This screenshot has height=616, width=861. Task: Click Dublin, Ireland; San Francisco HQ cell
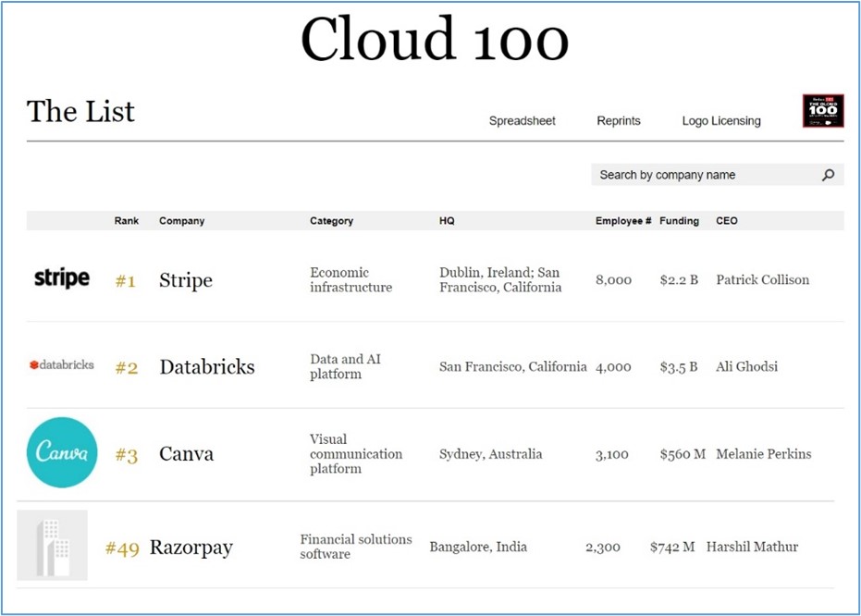500,280
